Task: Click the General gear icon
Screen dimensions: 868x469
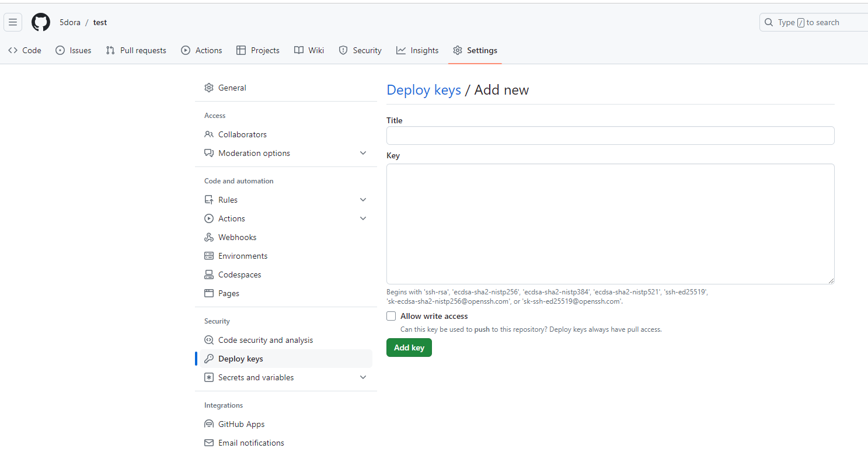Action: 209,88
